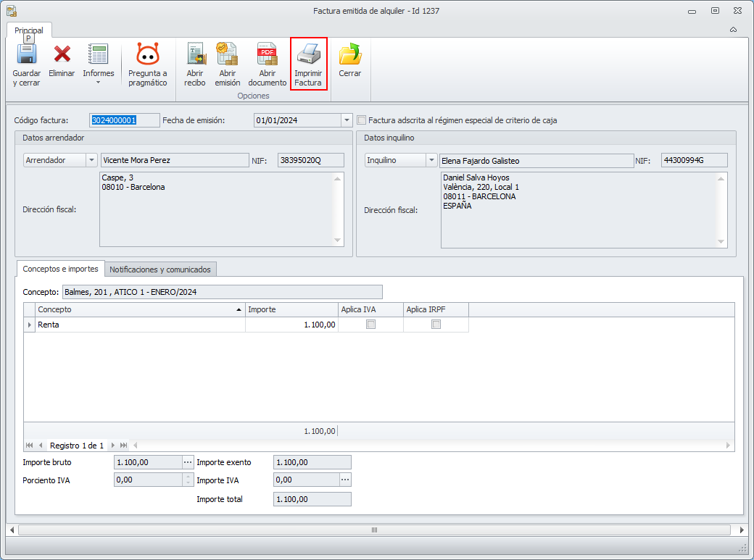Click the Guardar y cerrar save icon
754x560 pixels.
coord(27,56)
